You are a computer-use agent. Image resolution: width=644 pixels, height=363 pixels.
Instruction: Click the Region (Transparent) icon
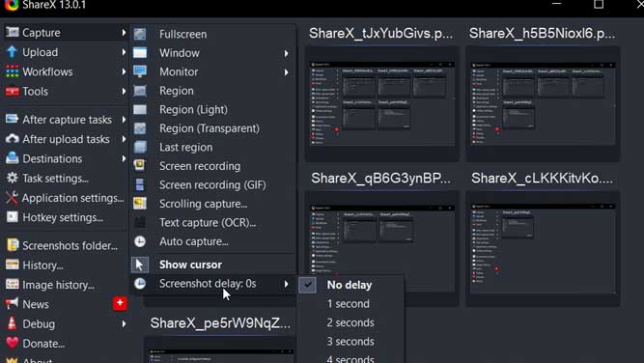tap(140, 128)
